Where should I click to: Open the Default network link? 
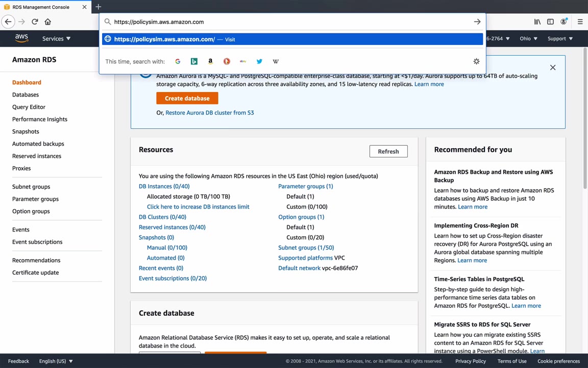pos(299,268)
